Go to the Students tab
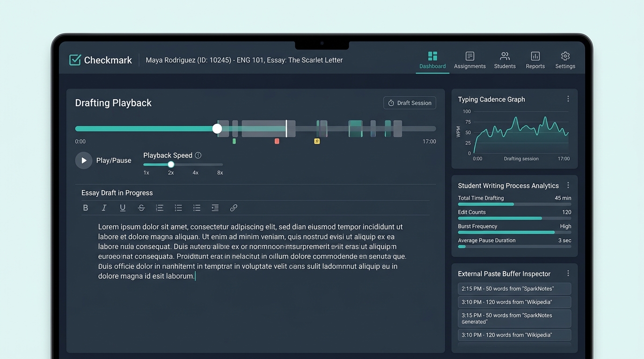Screen dimensions: 644x359 [505, 61]
